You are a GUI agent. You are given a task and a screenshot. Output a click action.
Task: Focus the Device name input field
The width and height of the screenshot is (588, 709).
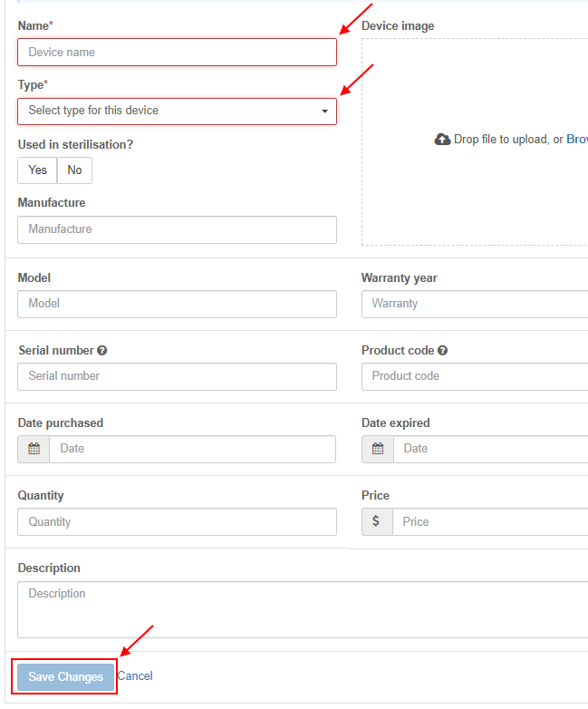178,52
